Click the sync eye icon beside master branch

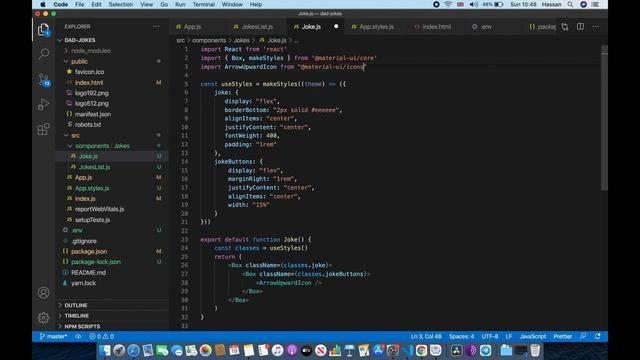pos(78,336)
